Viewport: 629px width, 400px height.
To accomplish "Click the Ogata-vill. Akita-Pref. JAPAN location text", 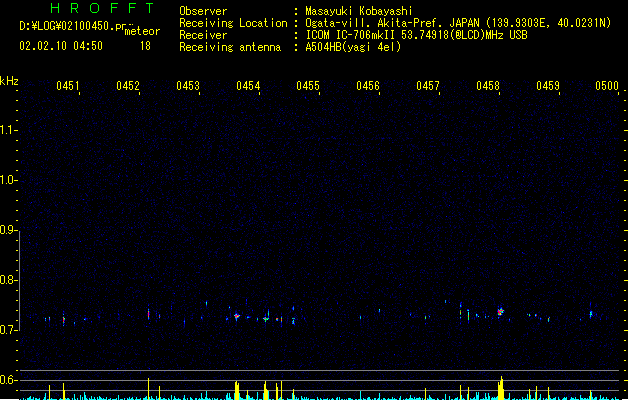I will pyautogui.click(x=458, y=23).
